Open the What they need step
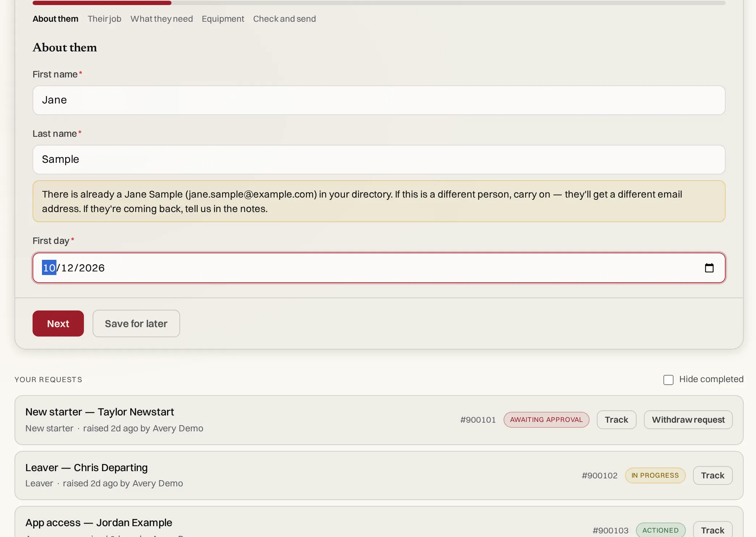Viewport: 756px width, 537px height. tap(161, 19)
